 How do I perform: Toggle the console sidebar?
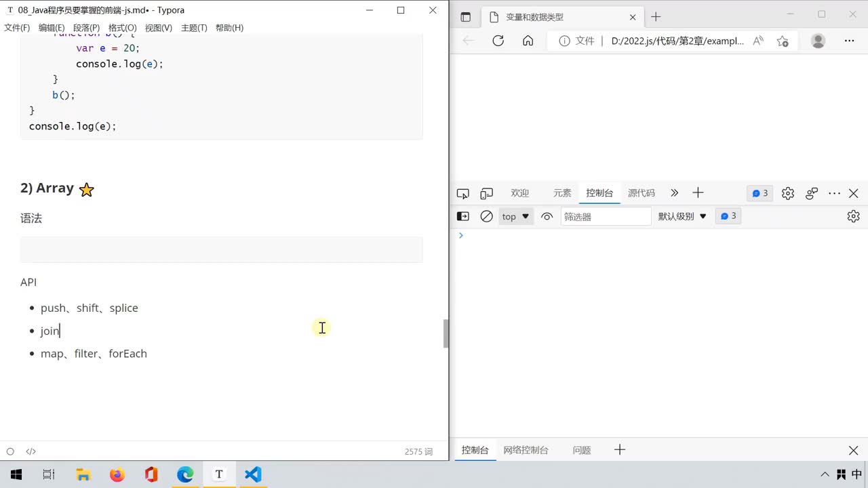coord(463,216)
